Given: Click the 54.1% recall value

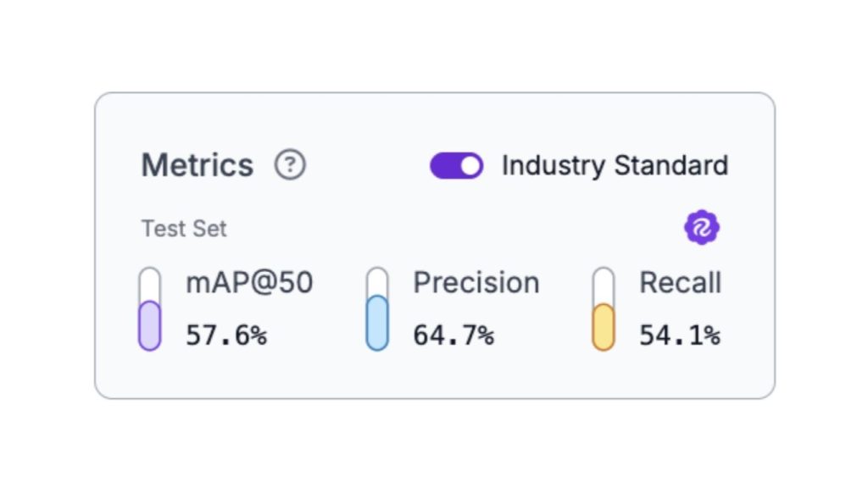Looking at the screenshot, I should click(x=679, y=335).
